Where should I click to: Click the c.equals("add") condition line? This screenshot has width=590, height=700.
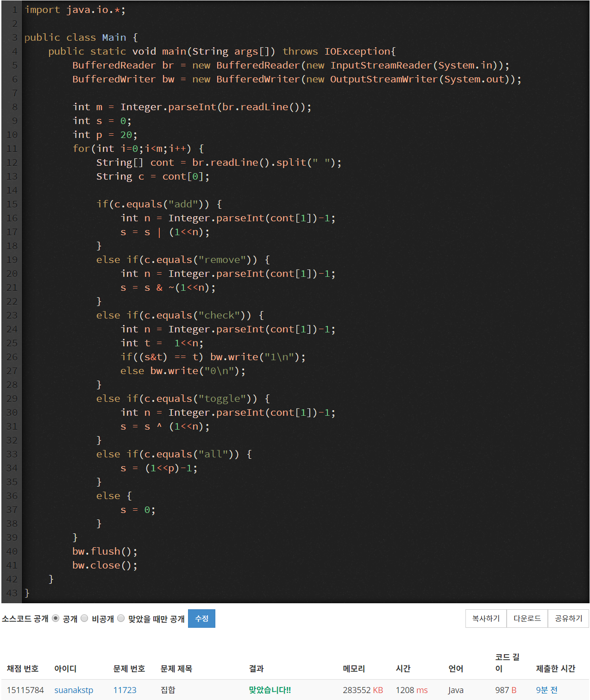pyautogui.click(x=159, y=204)
